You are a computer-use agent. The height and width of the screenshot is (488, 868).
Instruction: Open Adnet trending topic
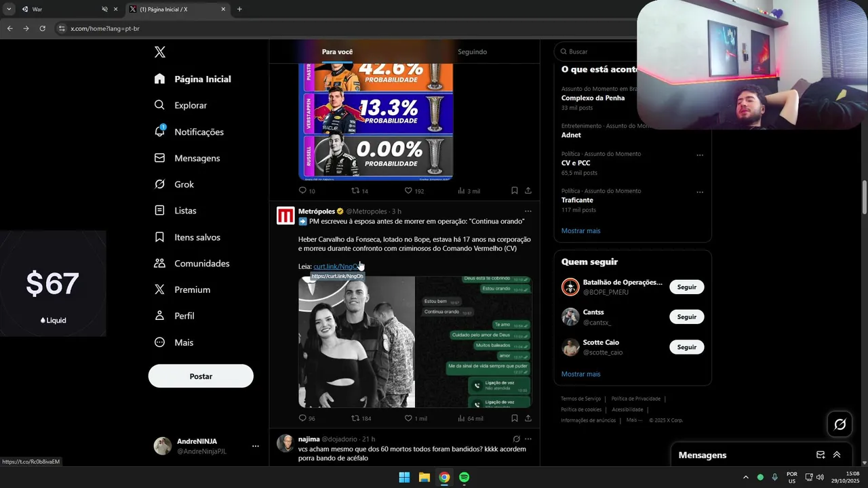(x=571, y=135)
